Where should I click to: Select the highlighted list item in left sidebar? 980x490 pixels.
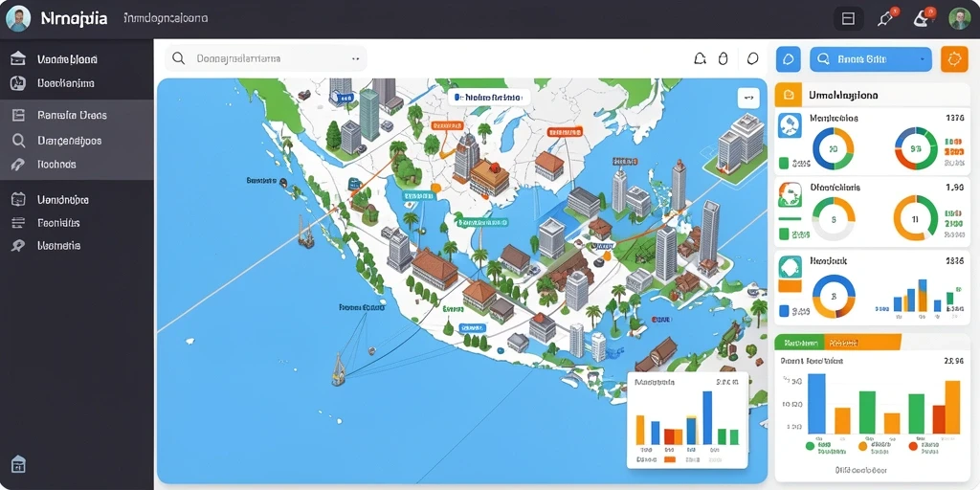click(77, 115)
